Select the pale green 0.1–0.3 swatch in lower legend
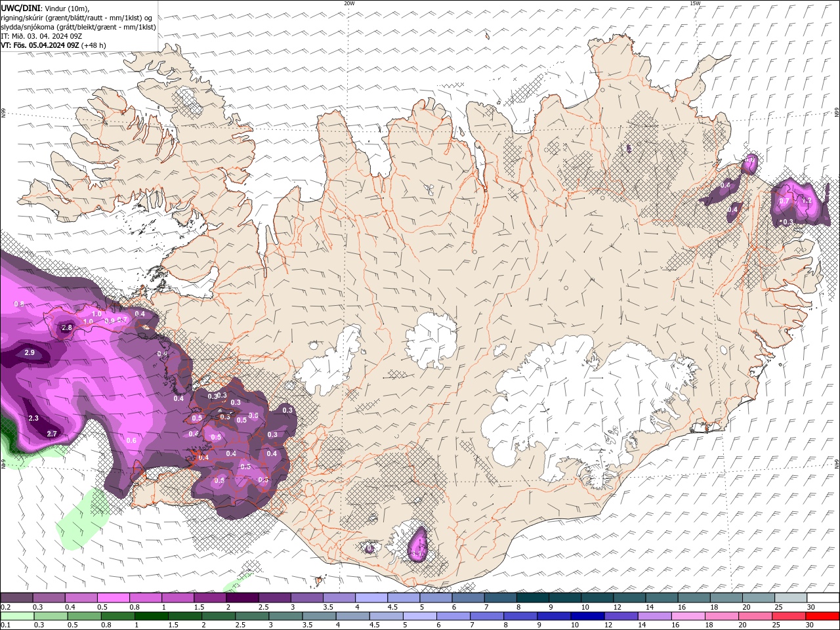 click(x=17, y=616)
